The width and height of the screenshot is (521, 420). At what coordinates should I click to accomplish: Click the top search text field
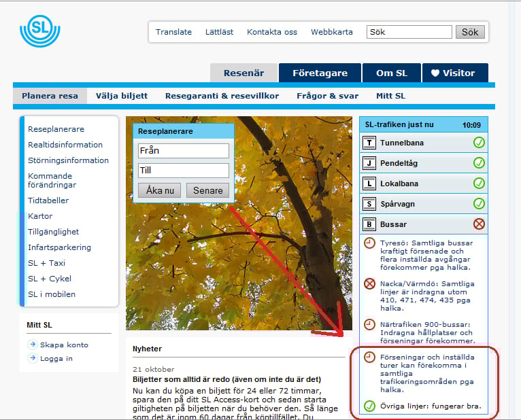pos(409,32)
